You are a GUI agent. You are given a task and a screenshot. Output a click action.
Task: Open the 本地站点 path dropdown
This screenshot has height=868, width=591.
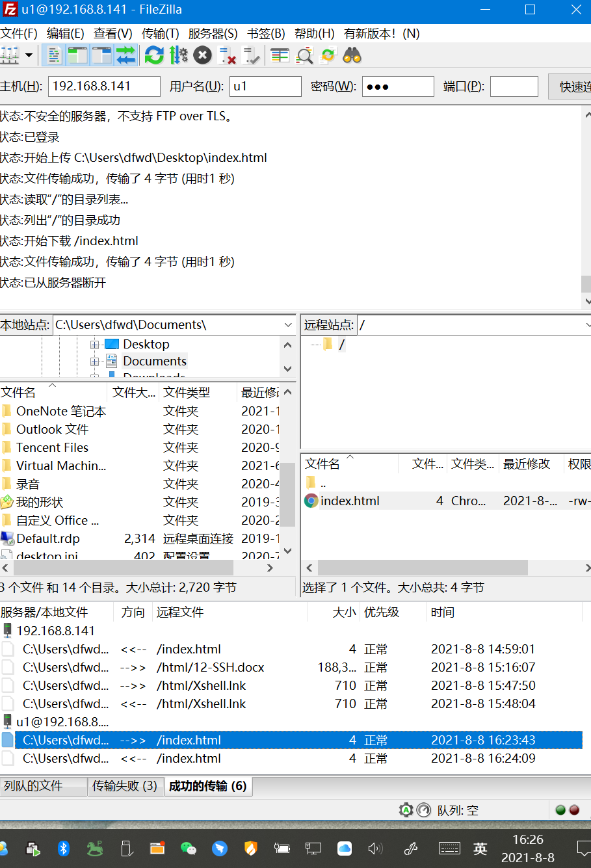click(288, 324)
